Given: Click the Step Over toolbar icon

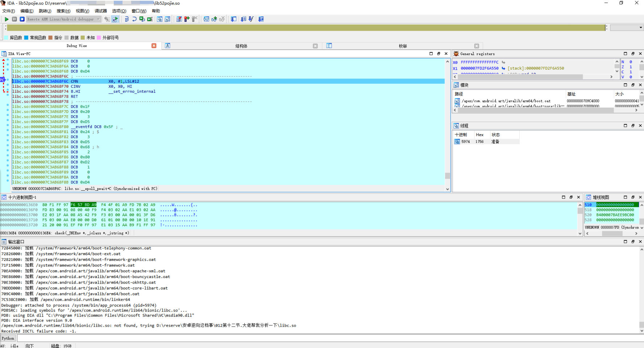Looking at the screenshot, I should click(134, 19).
